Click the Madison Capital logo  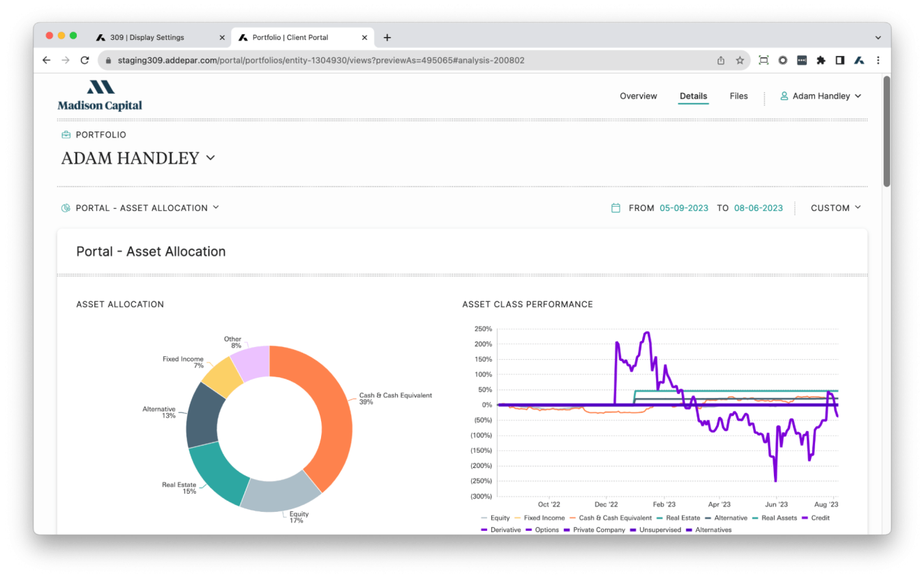(x=100, y=96)
